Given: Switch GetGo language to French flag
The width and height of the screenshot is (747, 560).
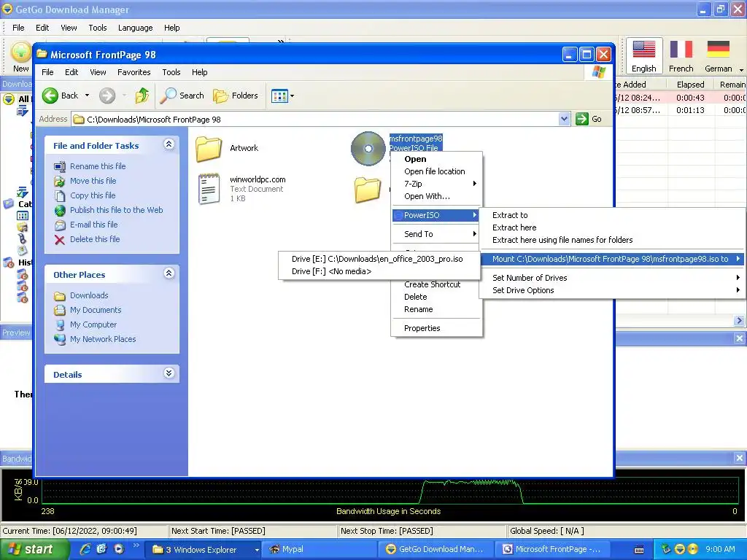Looking at the screenshot, I should coord(681,56).
